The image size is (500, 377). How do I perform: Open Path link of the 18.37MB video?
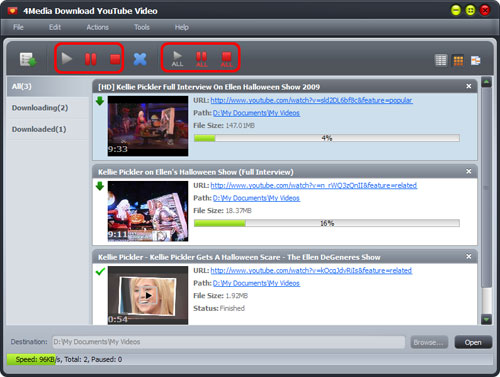coord(256,198)
